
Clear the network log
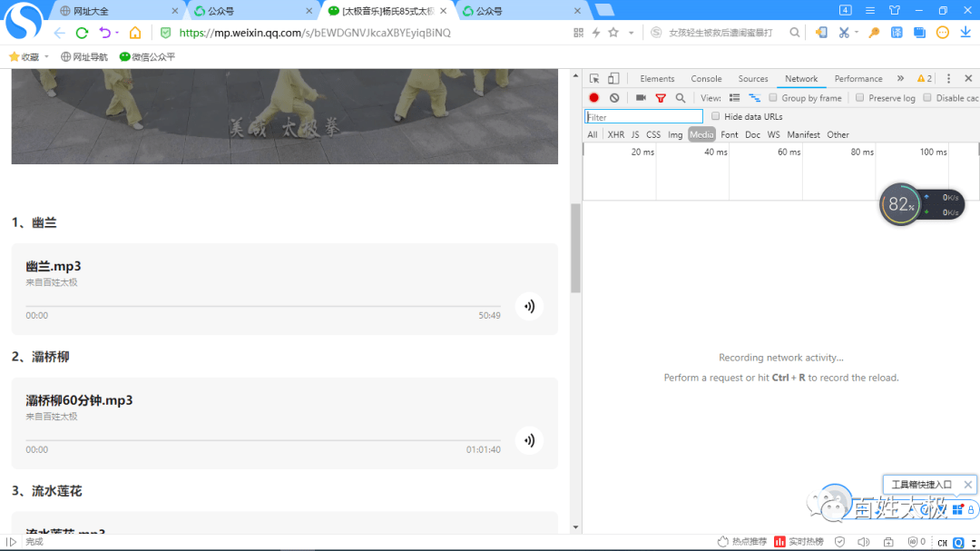[x=614, y=98]
